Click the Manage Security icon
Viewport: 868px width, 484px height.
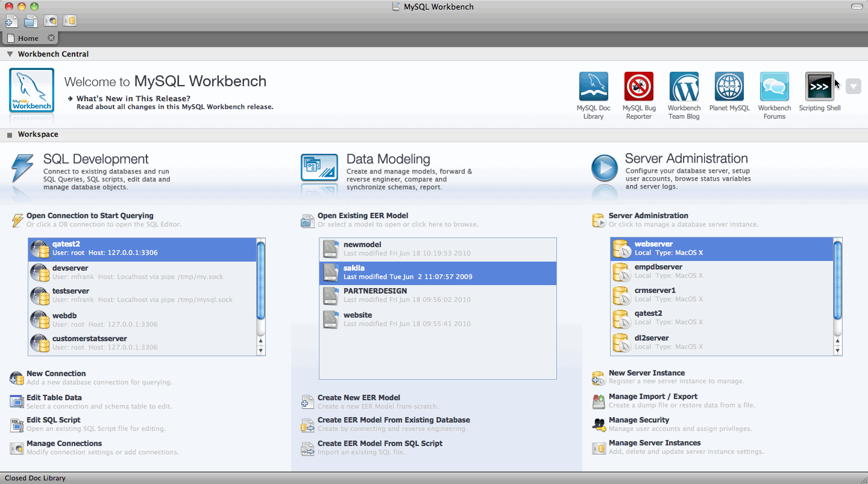[599, 424]
